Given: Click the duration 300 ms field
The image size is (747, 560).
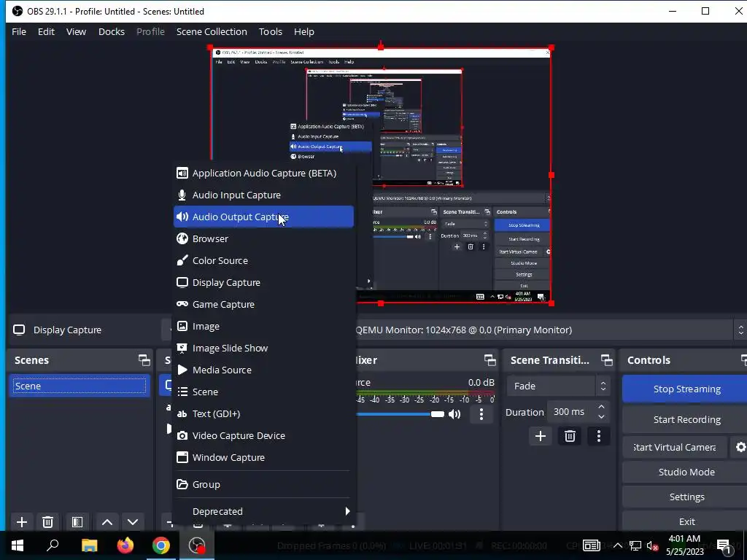Looking at the screenshot, I should click(x=570, y=412).
